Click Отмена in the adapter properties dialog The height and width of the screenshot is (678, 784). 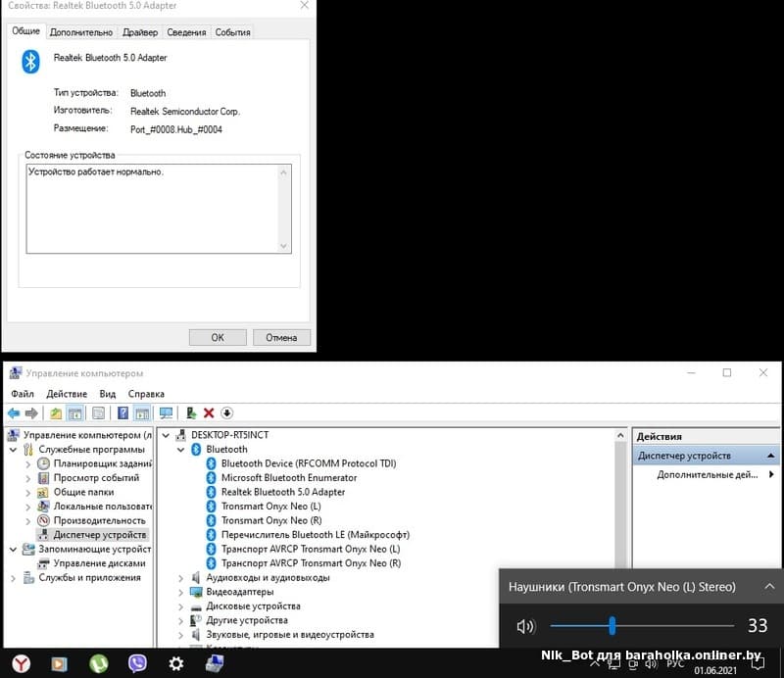click(281, 337)
